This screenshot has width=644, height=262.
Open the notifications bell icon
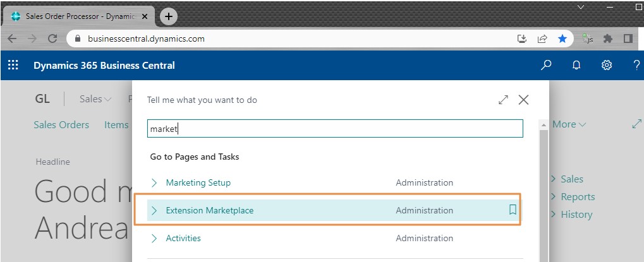[x=576, y=65]
